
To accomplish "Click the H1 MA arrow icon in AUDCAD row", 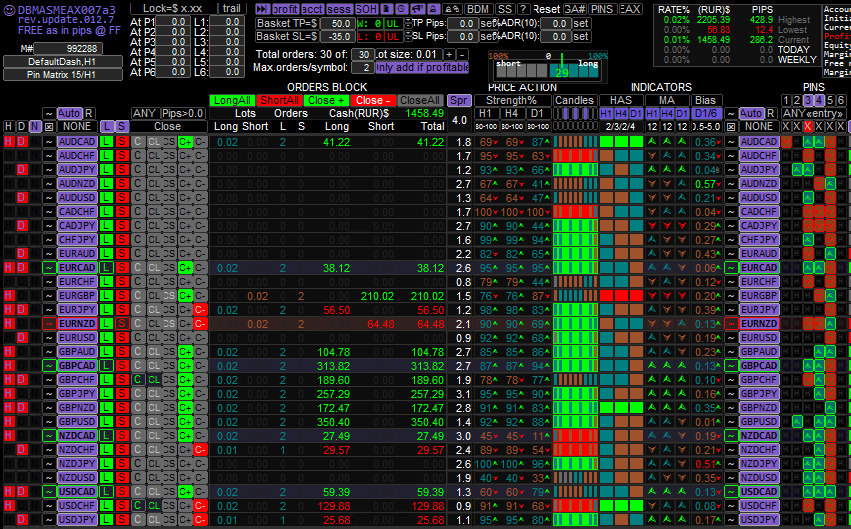I will click(x=652, y=142).
